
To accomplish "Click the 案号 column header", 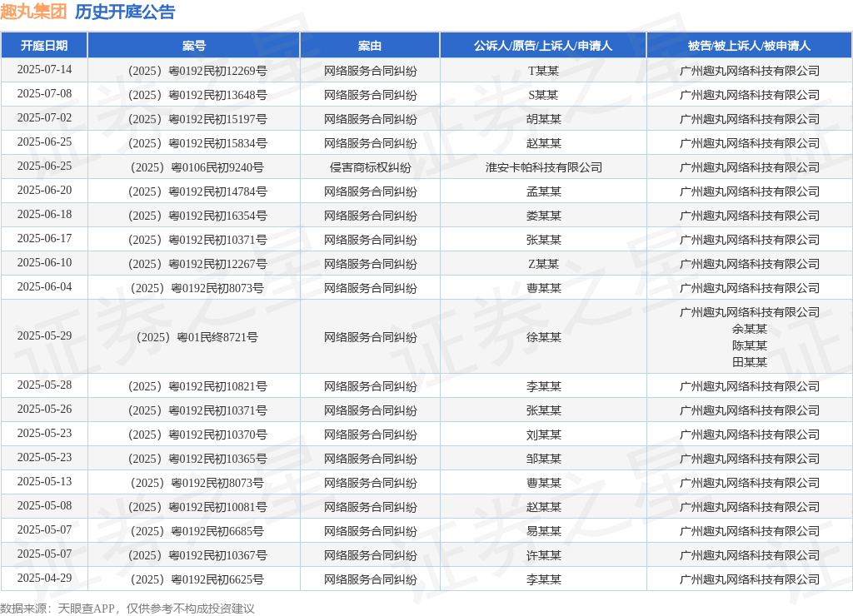I will point(193,46).
